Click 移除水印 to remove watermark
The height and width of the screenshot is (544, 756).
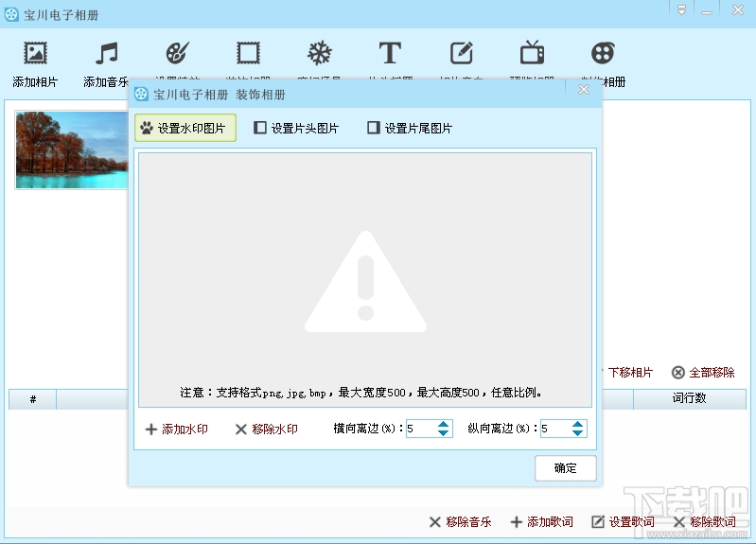267,429
